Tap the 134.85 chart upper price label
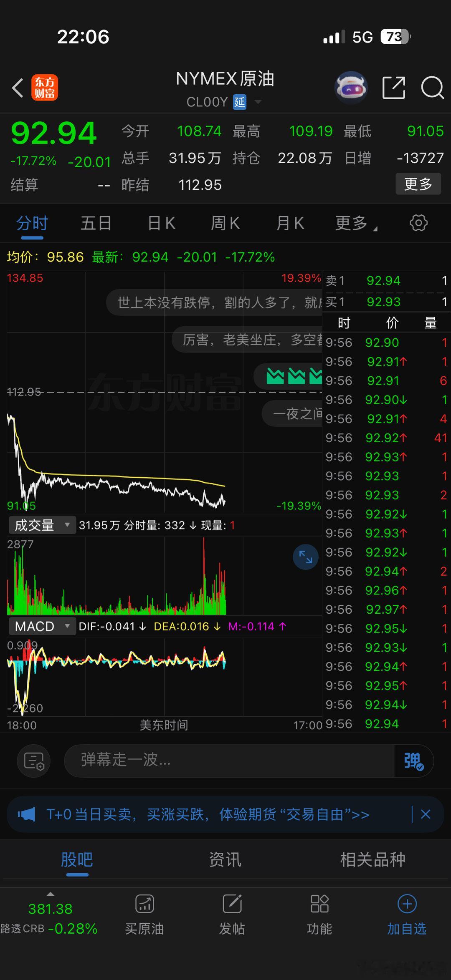Image resolution: width=451 pixels, height=980 pixels. [25, 278]
